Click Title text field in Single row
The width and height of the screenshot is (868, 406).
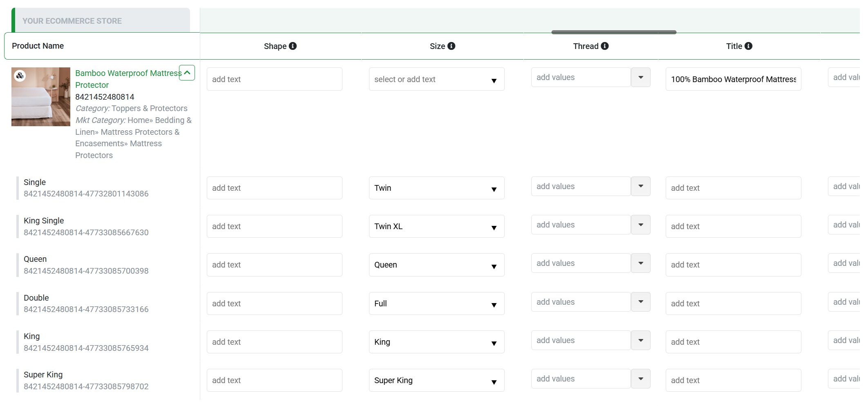tap(733, 188)
